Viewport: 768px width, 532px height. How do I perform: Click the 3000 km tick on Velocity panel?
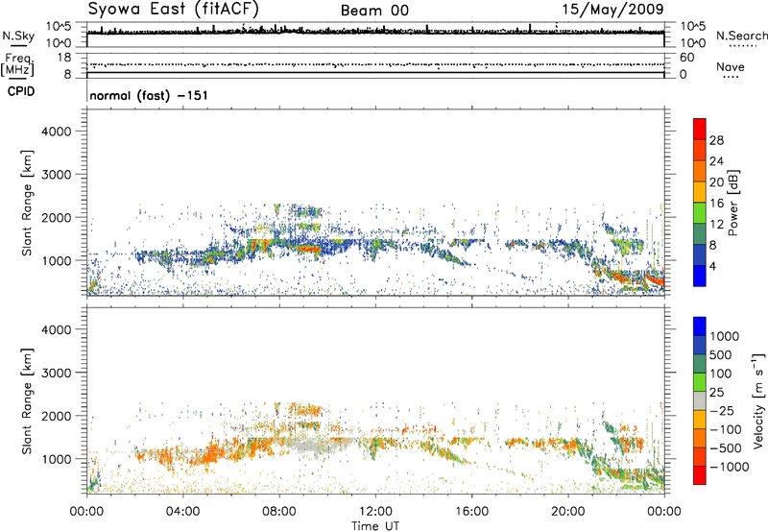[56, 373]
